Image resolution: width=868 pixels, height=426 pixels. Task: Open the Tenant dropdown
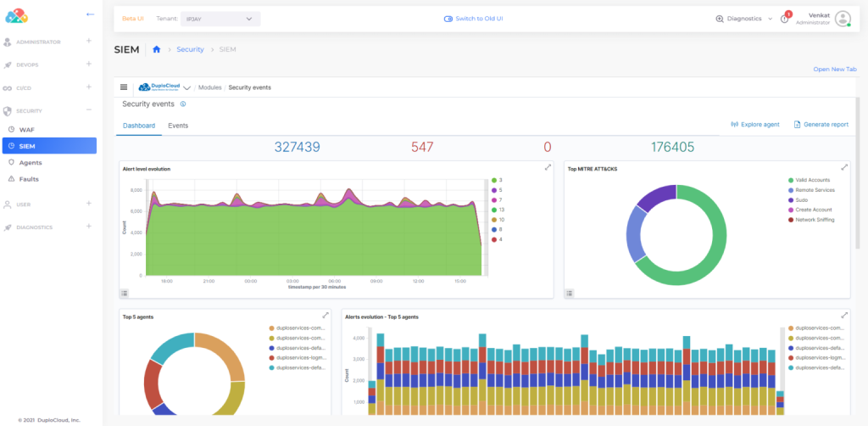[x=219, y=19]
